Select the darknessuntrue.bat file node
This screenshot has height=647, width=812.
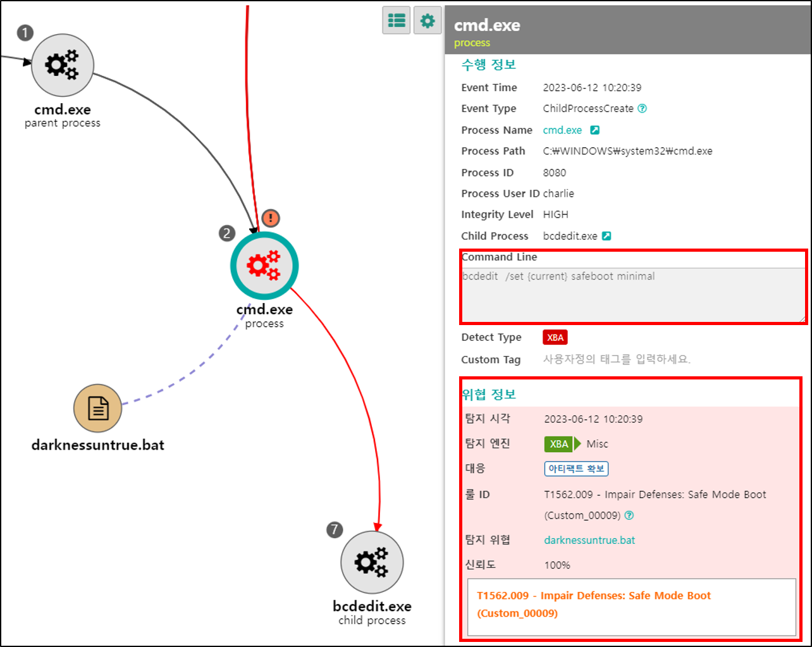point(97,409)
